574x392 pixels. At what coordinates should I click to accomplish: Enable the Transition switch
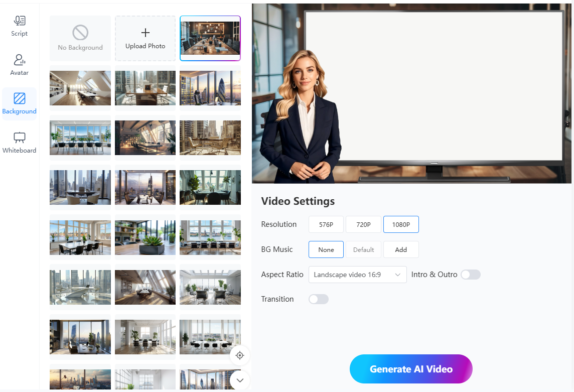319,299
